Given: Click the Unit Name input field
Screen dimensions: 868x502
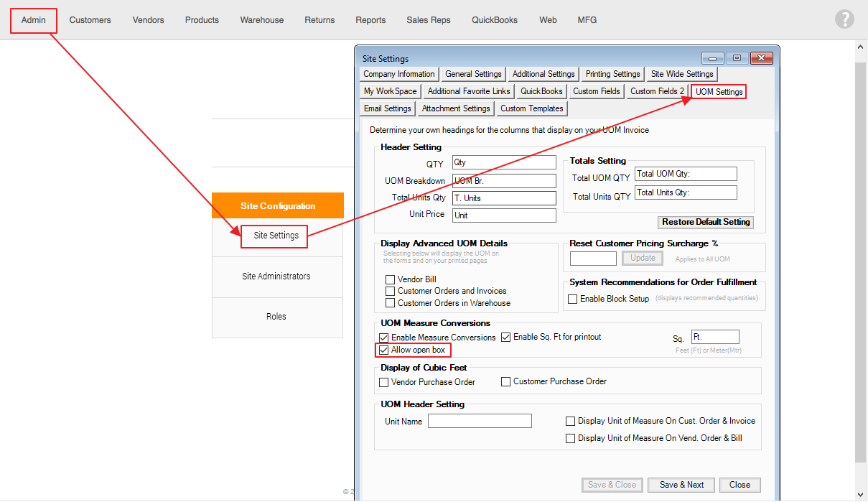Looking at the screenshot, I should pyautogui.click(x=480, y=421).
